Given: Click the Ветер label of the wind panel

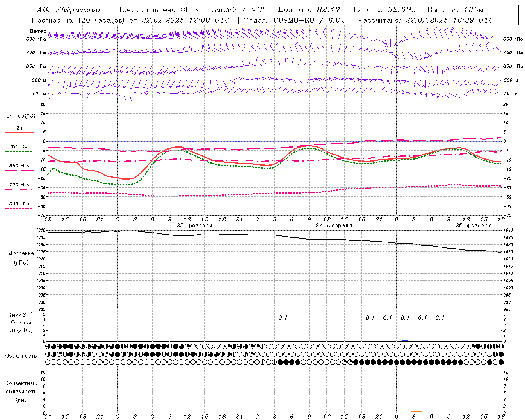Looking at the screenshot, I should point(38,31).
